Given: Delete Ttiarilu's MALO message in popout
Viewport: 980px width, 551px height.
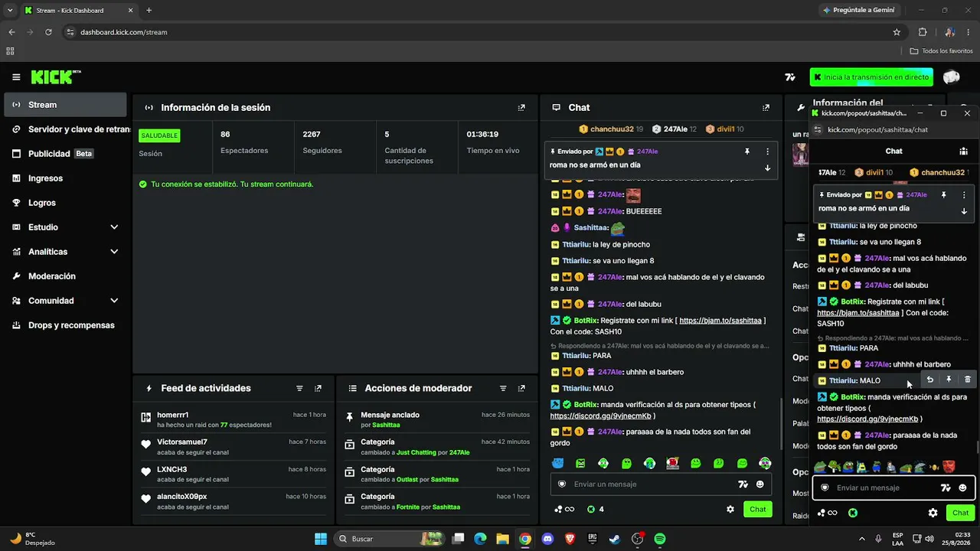Looking at the screenshot, I should click(x=968, y=380).
